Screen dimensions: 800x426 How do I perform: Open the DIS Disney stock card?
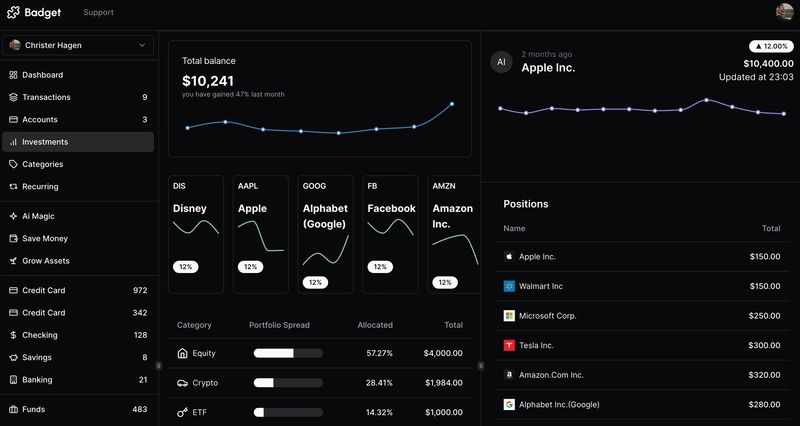196,235
